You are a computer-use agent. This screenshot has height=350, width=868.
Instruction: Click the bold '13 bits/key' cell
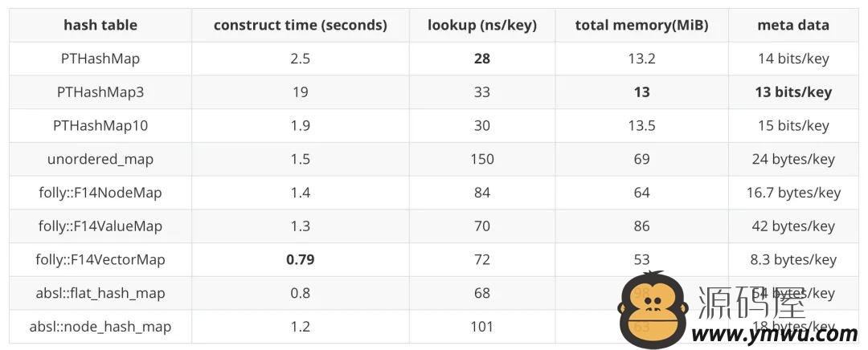(x=793, y=92)
